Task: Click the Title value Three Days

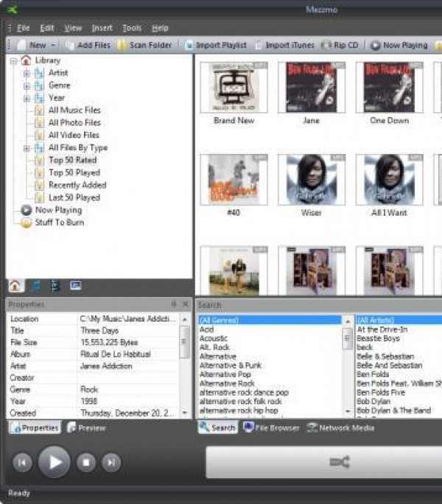Action: [x=99, y=330]
